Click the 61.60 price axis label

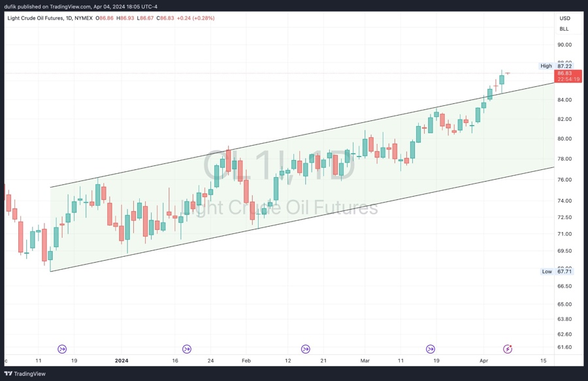pos(564,347)
